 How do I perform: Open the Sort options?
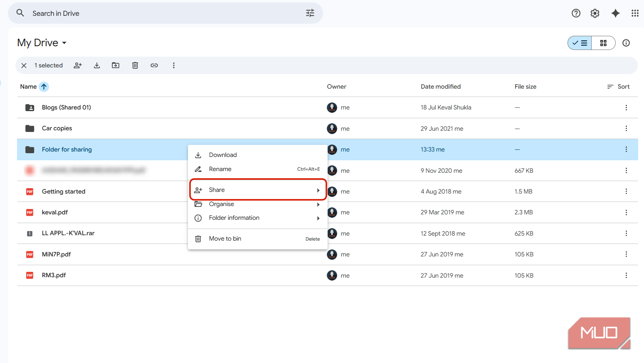tap(618, 87)
